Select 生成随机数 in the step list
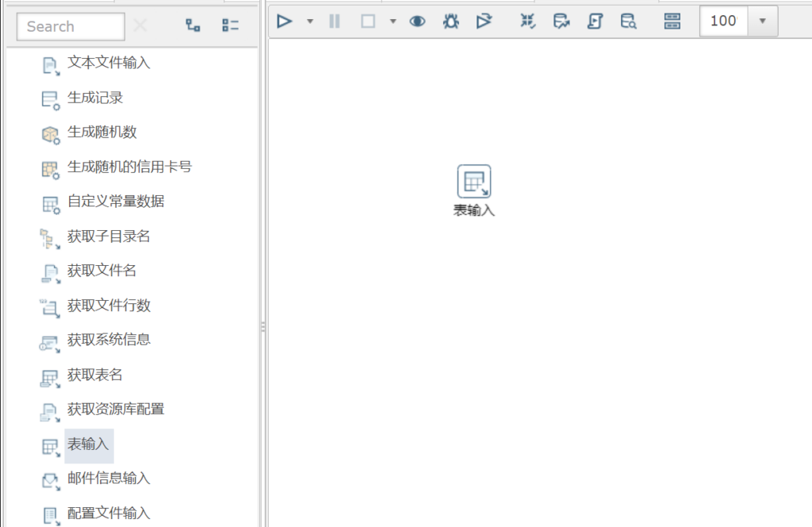The image size is (812, 527). (102, 132)
